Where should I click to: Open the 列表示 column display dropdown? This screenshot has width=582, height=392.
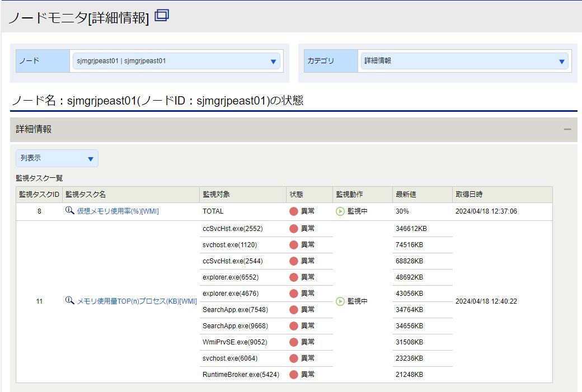pyautogui.click(x=57, y=158)
